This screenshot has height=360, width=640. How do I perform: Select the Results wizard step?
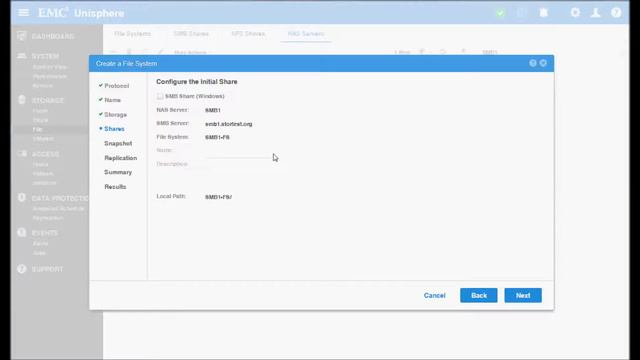click(x=115, y=187)
